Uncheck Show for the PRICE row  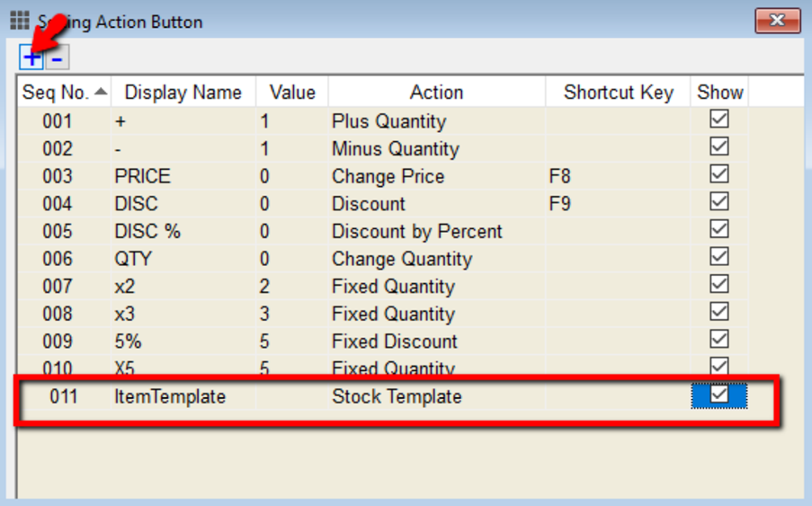[x=718, y=174]
